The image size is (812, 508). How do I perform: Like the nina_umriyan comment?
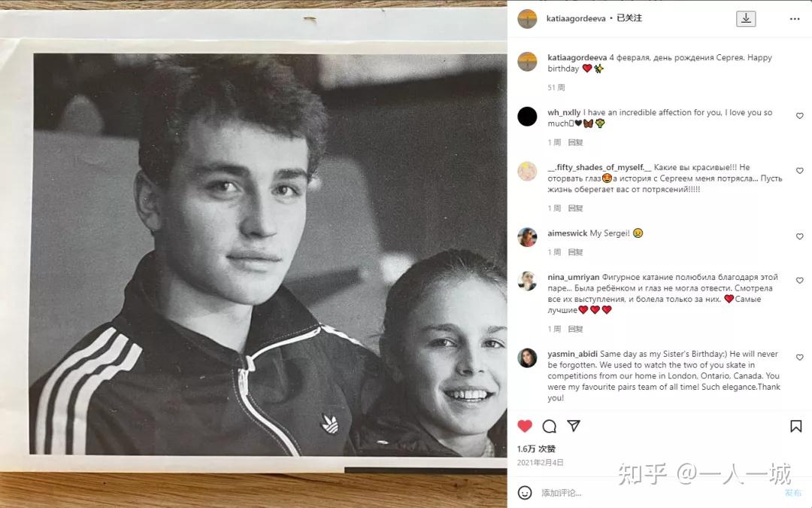[x=799, y=281]
